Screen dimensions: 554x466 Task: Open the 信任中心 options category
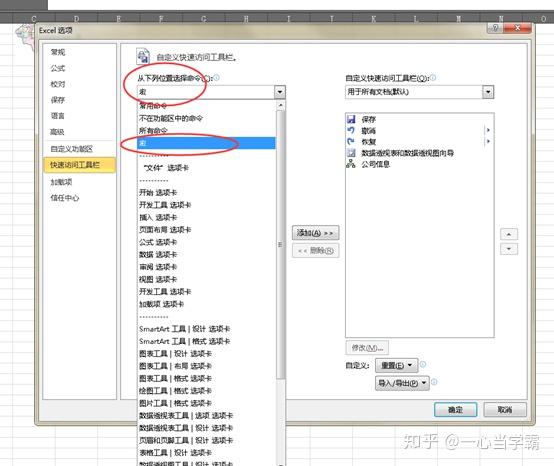tap(65, 198)
